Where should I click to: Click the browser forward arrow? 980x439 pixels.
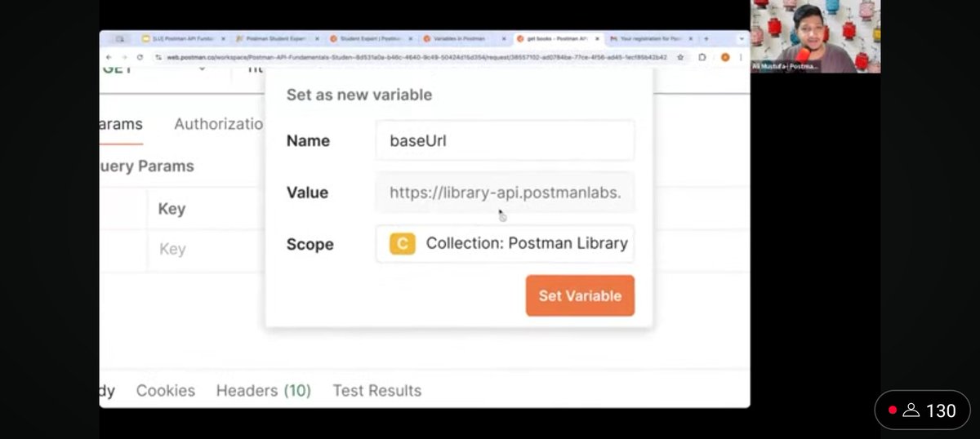pyautogui.click(x=124, y=57)
